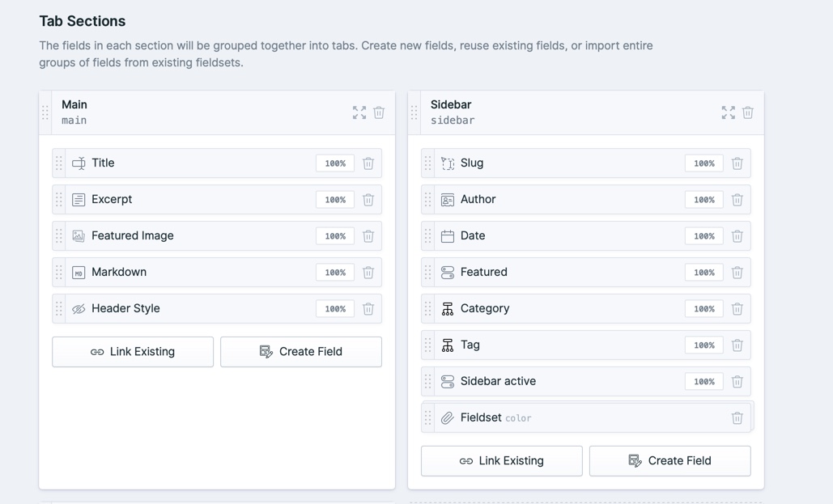Open the 100% width selector for Category
The height and width of the screenshot is (504, 833).
[x=704, y=308]
